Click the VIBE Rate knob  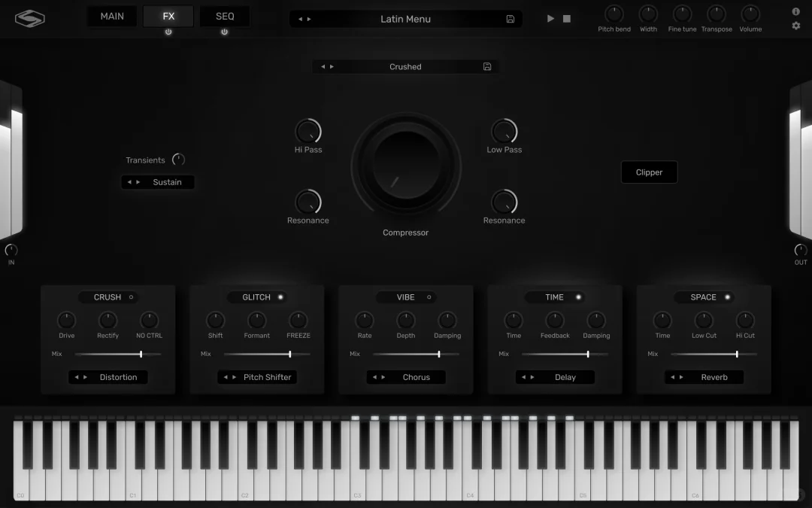pos(365,321)
